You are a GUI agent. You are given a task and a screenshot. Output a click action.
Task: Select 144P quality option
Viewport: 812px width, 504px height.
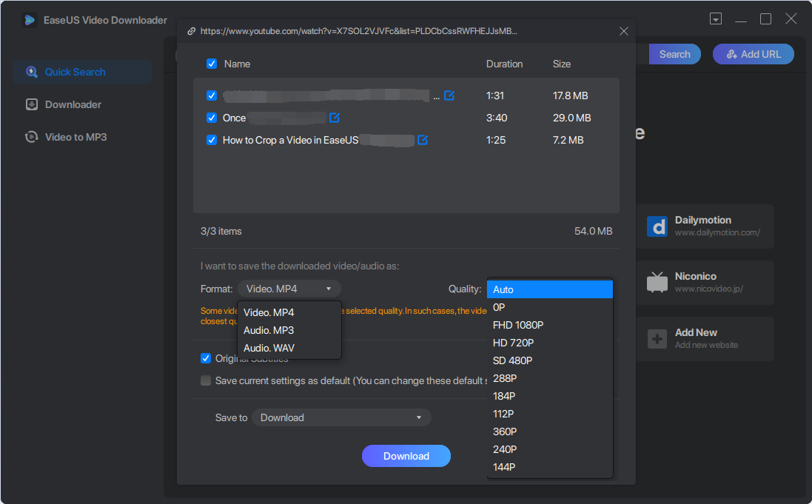[550, 467]
